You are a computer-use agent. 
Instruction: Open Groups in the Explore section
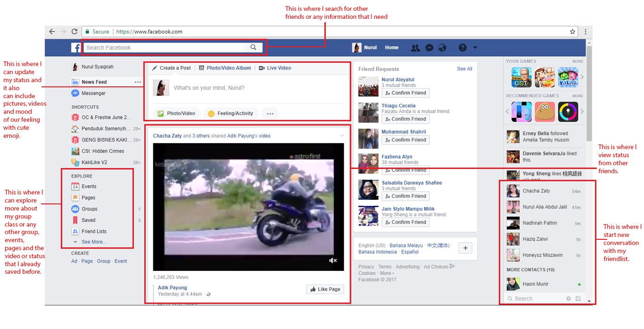tap(89, 209)
